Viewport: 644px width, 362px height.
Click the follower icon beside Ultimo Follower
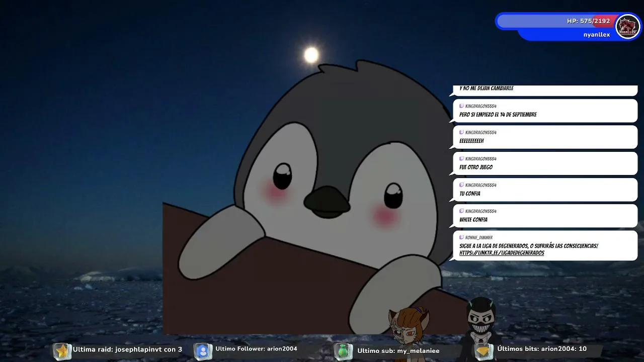pos(203,351)
